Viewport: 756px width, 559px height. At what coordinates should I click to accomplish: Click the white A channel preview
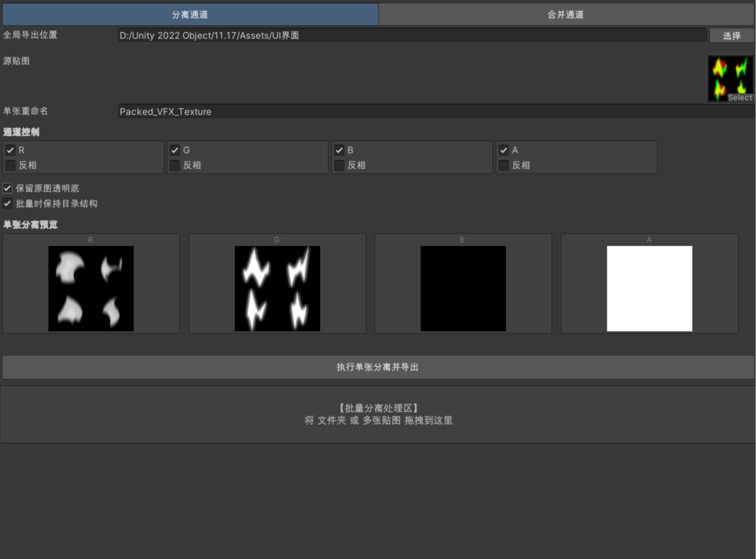tap(649, 288)
